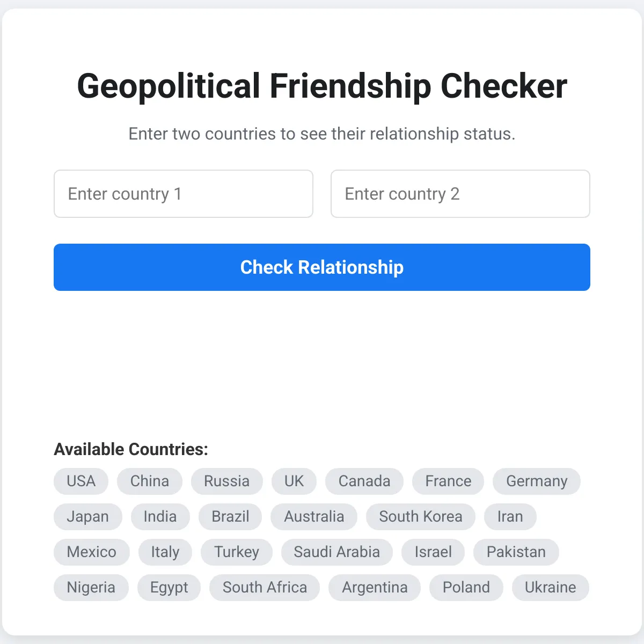Focus the Enter country 2 field
Image resolution: width=644 pixels, height=644 pixels.
(460, 194)
